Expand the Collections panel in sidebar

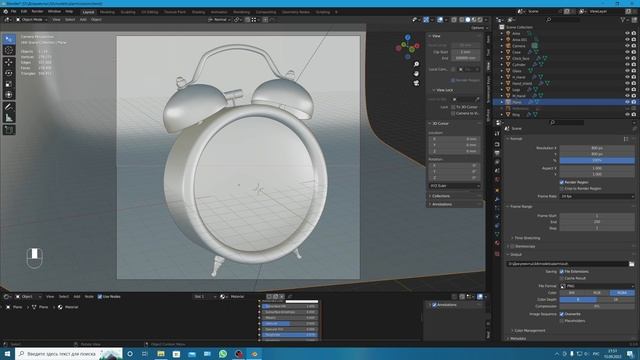pos(440,196)
